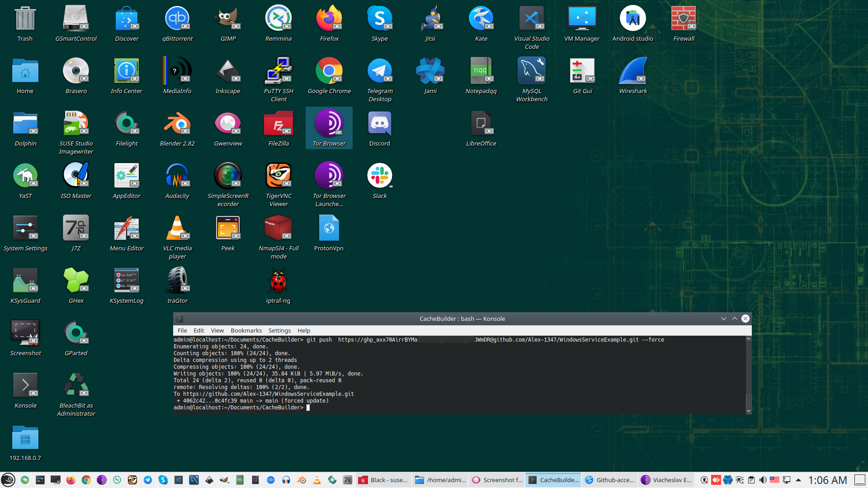Expand hidden system tray icons arrow
Screen dimensions: 868x488
click(798, 480)
